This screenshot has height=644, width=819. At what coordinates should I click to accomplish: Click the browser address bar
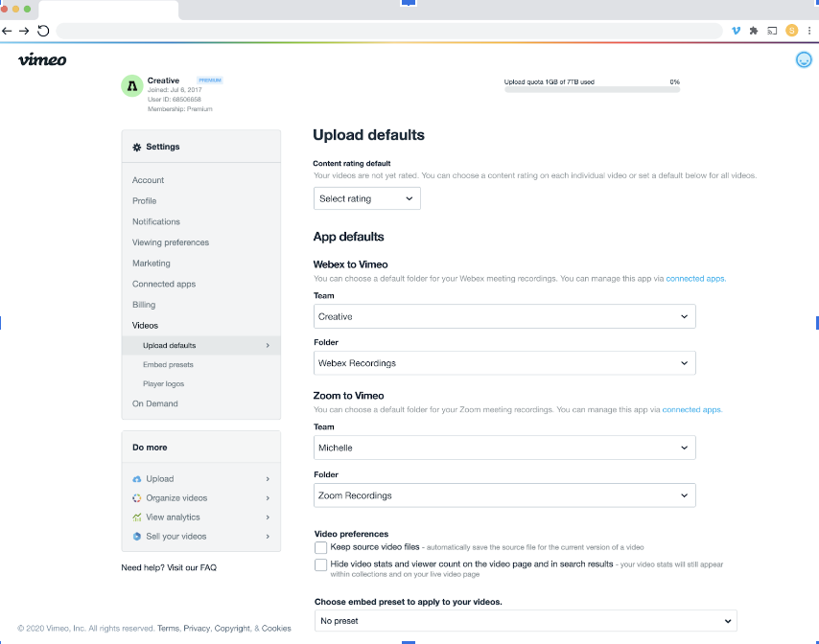pyautogui.click(x=389, y=31)
